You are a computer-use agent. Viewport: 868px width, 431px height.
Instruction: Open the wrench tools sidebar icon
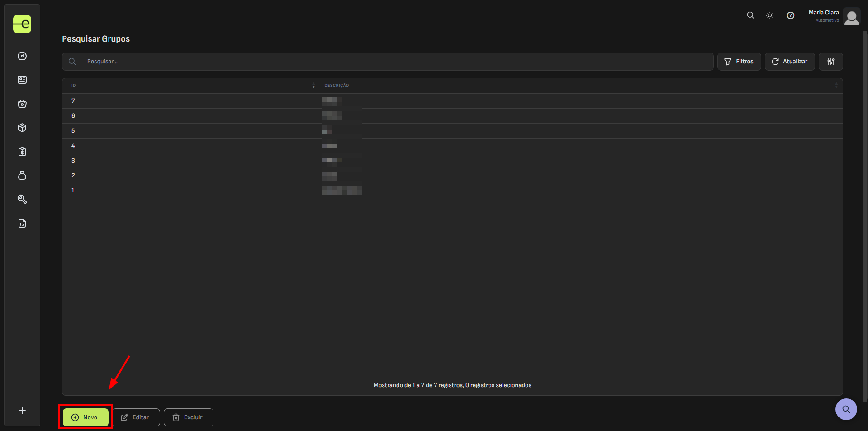(x=22, y=199)
